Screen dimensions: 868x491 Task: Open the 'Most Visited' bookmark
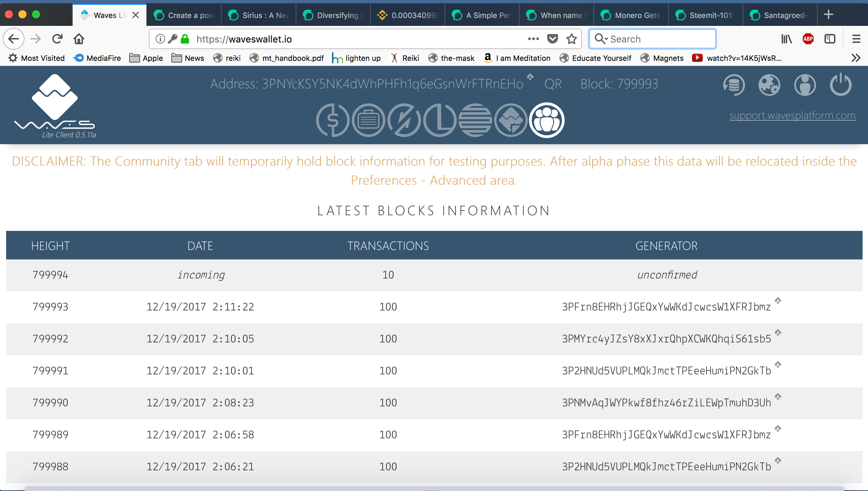pos(36,58)
